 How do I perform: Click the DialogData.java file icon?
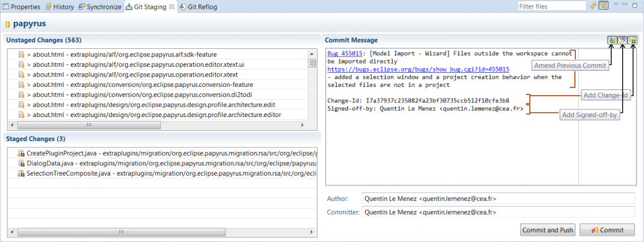click(x=21, y=163)
